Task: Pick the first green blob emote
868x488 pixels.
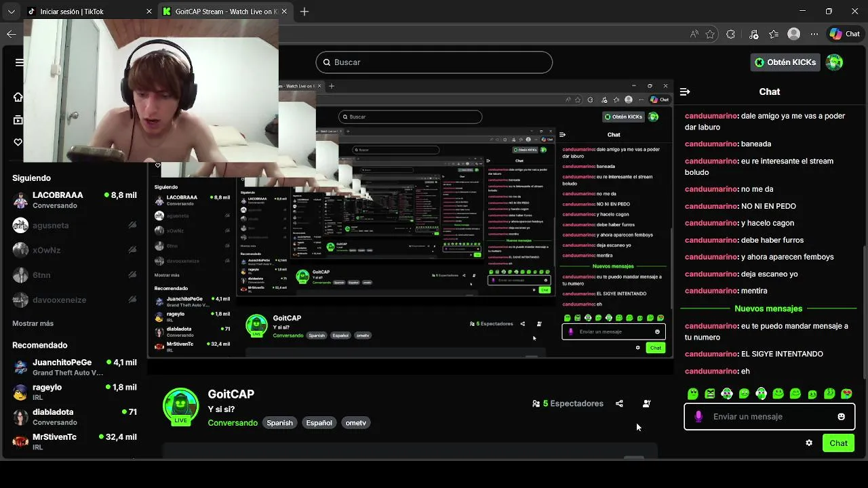Action: coord(693,394)
